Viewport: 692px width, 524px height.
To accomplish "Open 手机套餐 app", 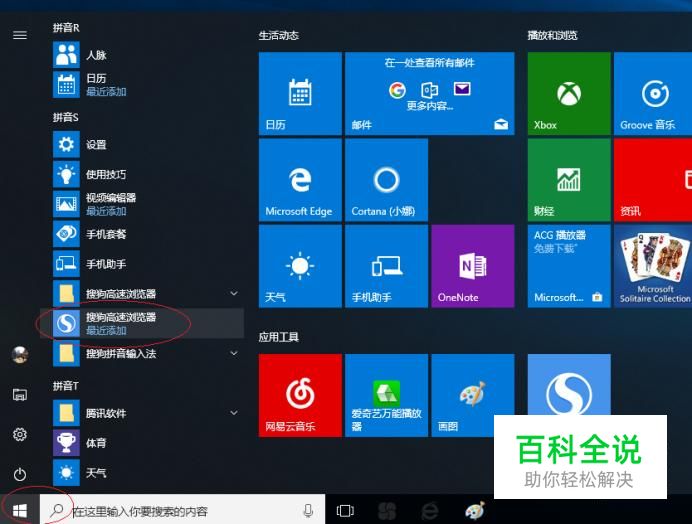I will point(141,234).
